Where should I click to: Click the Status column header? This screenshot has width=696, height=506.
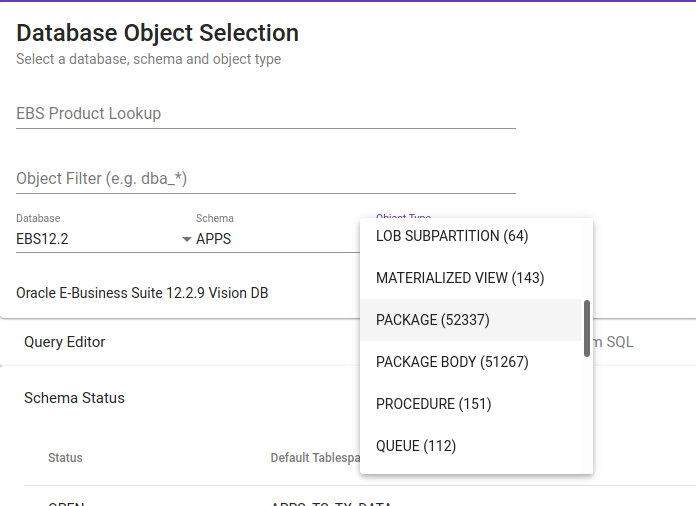point(65,458)
